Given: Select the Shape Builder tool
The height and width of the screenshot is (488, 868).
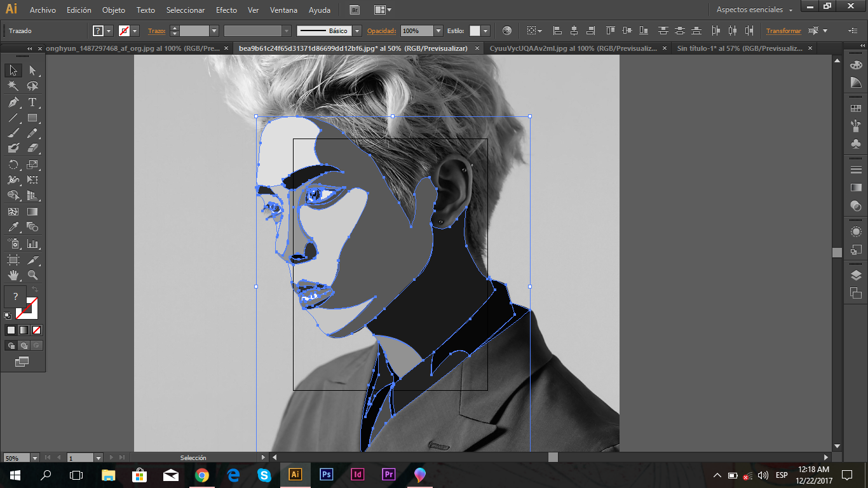Looking at the screenshot, I should point(13,196).
